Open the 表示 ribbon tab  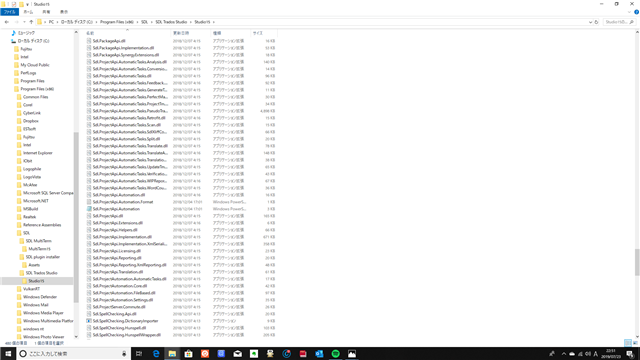tap(64, 12)
